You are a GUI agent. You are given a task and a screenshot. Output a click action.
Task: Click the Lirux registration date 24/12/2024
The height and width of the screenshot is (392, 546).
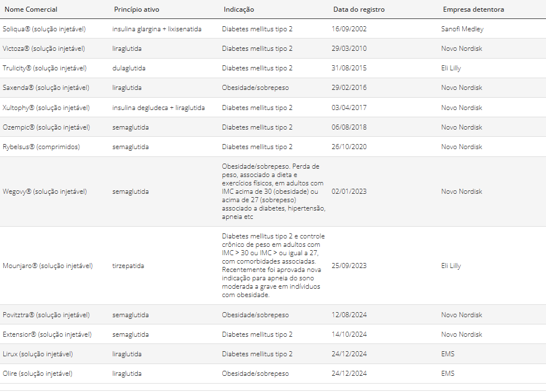click(349, 354)
